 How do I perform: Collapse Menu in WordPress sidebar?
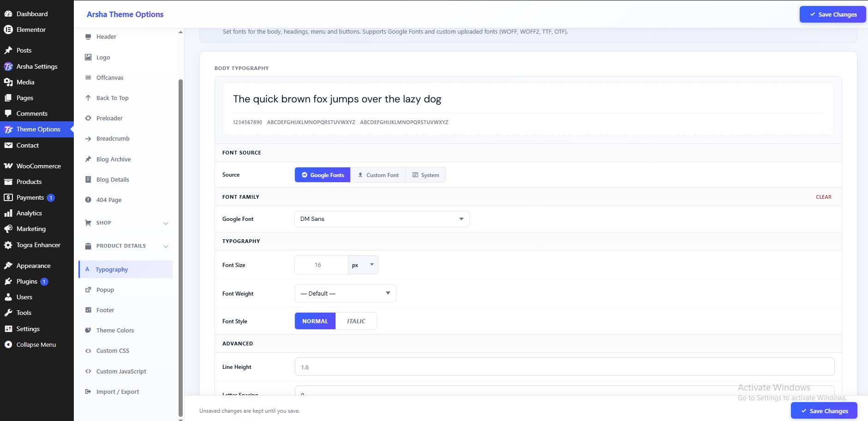point(36,344)
